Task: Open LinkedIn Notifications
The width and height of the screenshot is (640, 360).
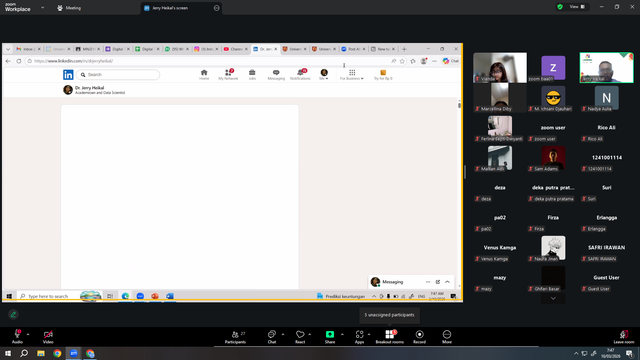Action: 300,75
